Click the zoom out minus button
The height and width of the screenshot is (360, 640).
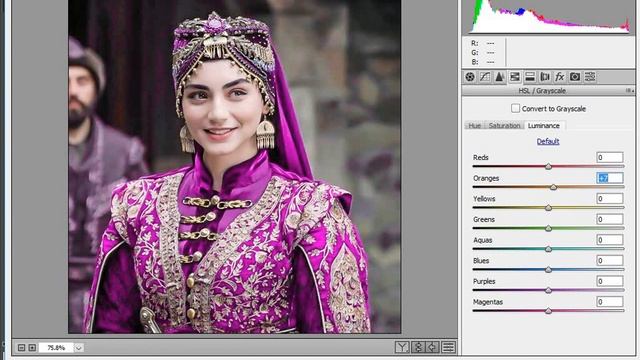(22, 348)
